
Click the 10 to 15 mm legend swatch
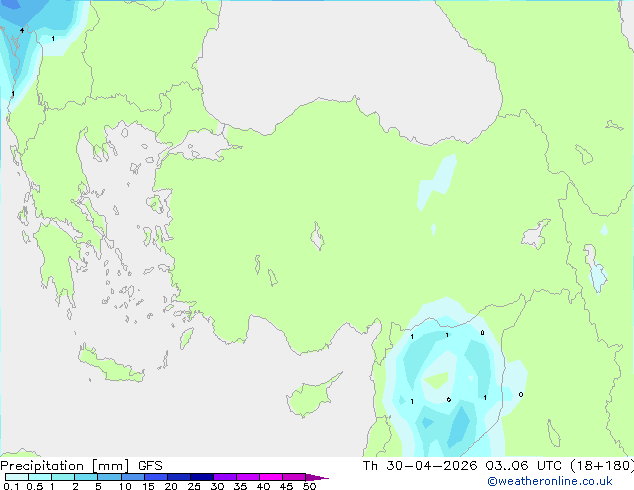point(132,477)
